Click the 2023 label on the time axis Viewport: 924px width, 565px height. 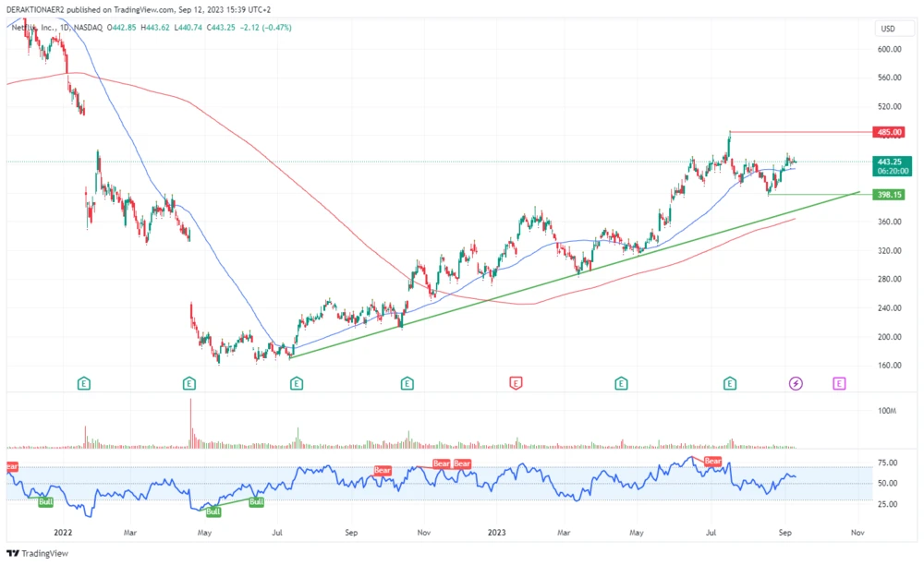pyautogui.click(x=496, y=533)
